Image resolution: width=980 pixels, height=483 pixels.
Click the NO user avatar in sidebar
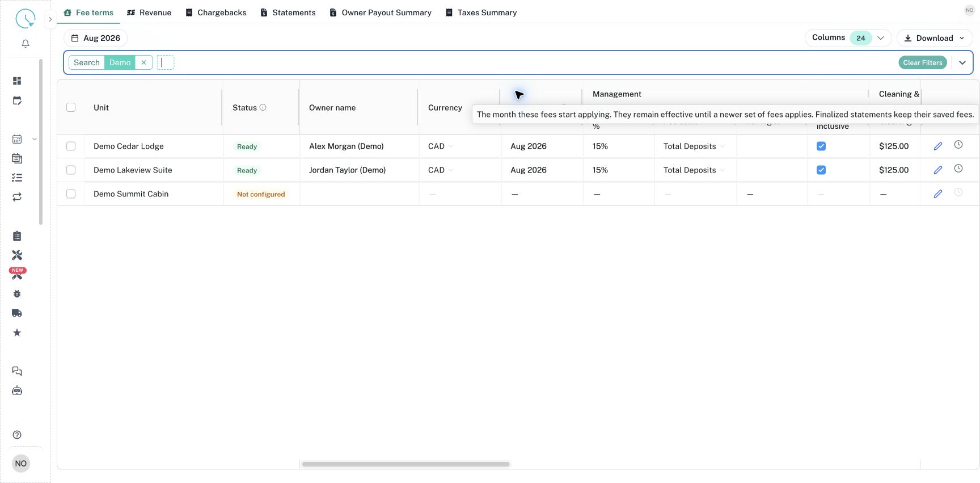coord(21,464)
